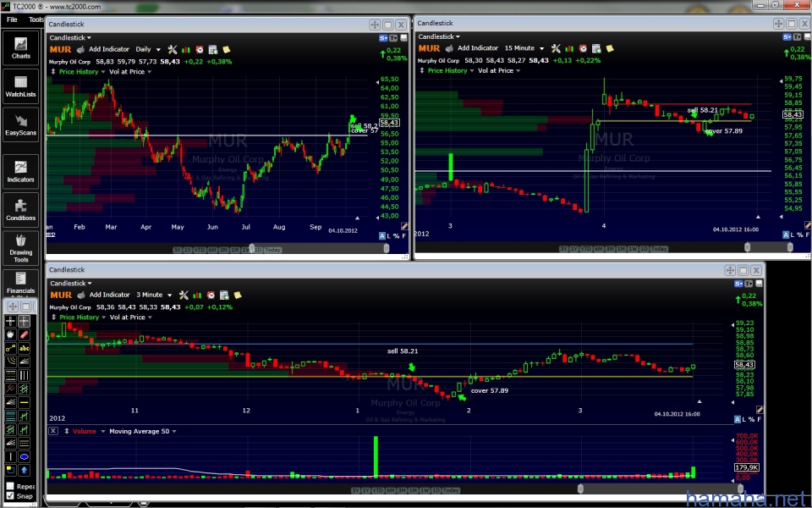This screenshot has width=812, height=508.
Task: Select the trend line drawing tool
Action: click(10, 348)
